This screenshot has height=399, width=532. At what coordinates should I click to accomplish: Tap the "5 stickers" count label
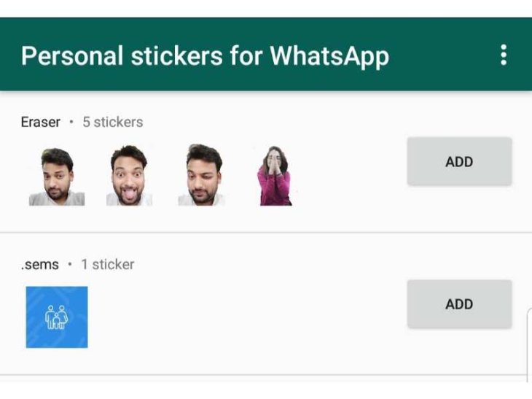click(x=112, y=122)
